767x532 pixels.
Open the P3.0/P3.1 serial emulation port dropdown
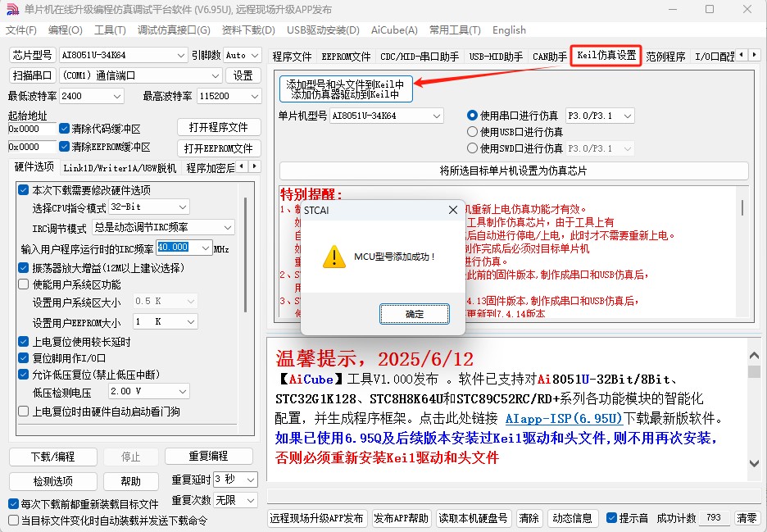click(628, 116)
